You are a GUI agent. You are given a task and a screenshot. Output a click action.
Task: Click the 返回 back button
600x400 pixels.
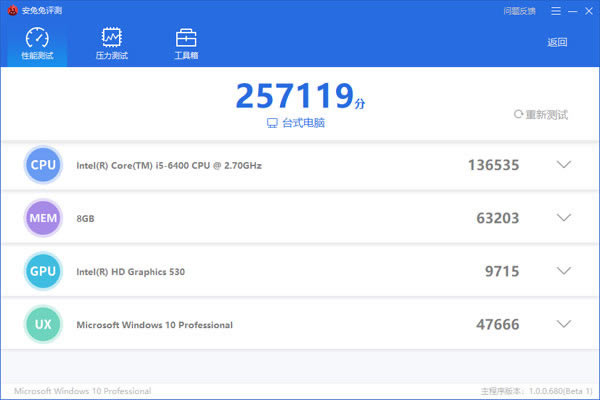(557, 42)
